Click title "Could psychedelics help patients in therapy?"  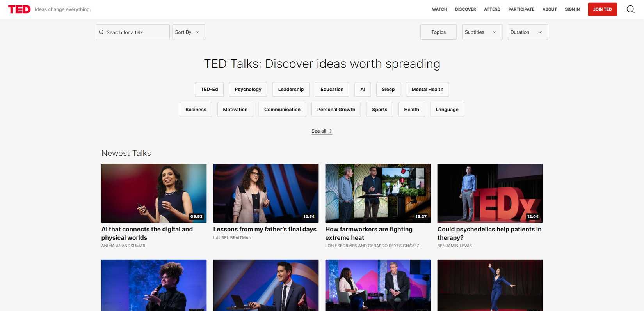pyautogui.click(x=489, y=233)
